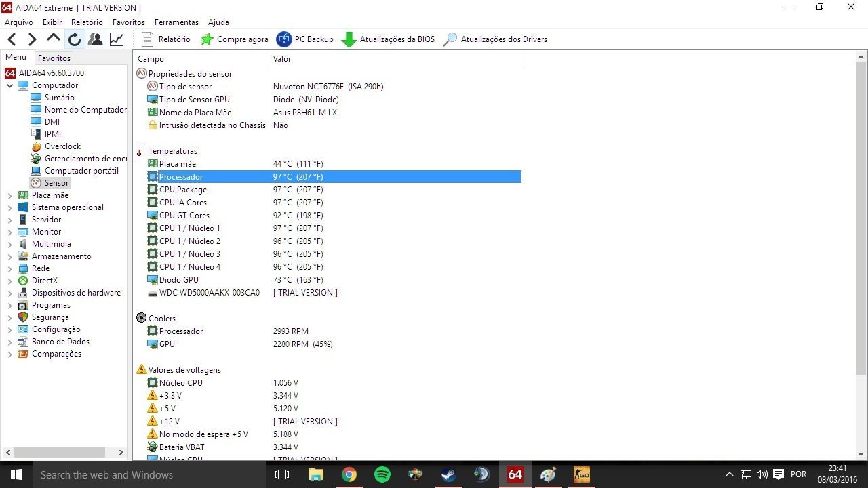Expand the Multimídia tree node
868x488 pixels.
pos(10,244)
